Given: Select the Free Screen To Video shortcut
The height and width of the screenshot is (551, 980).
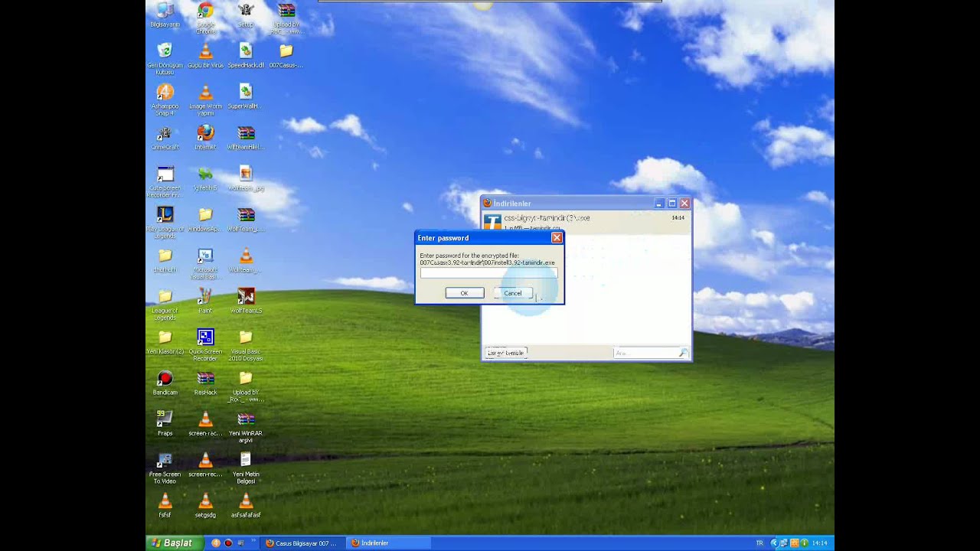Looking at the screenshot, I should [165, 468].
